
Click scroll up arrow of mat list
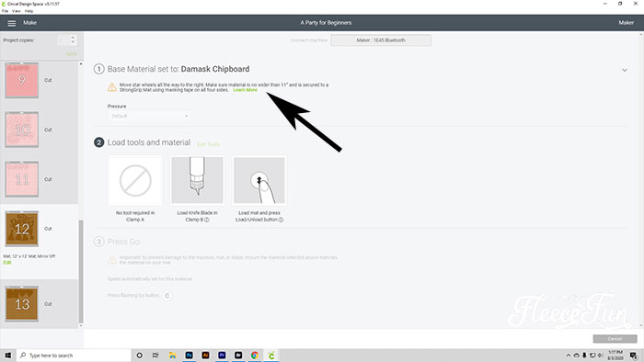[81, 64]
